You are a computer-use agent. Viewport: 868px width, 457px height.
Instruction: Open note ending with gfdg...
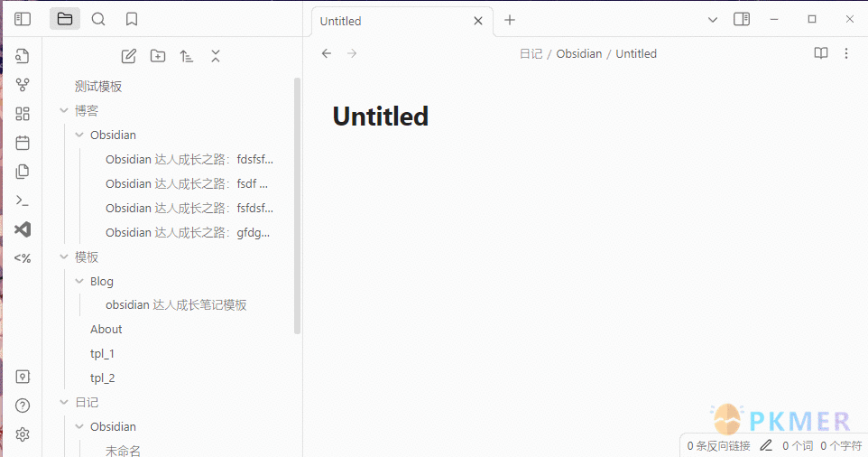pos(189,233)
